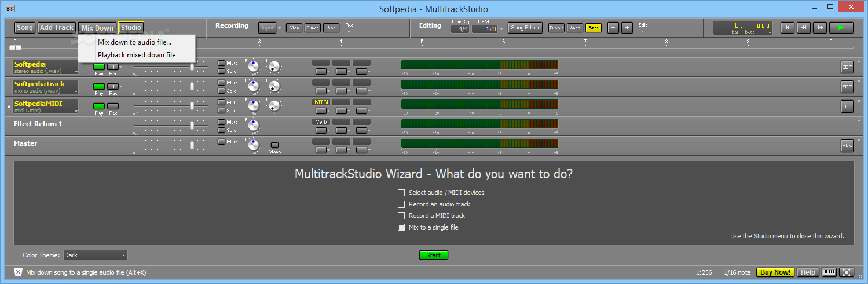Open the EDIT button for the Softpedia track
This screenshot has height=284, width=868.
[x=847, y=67]
